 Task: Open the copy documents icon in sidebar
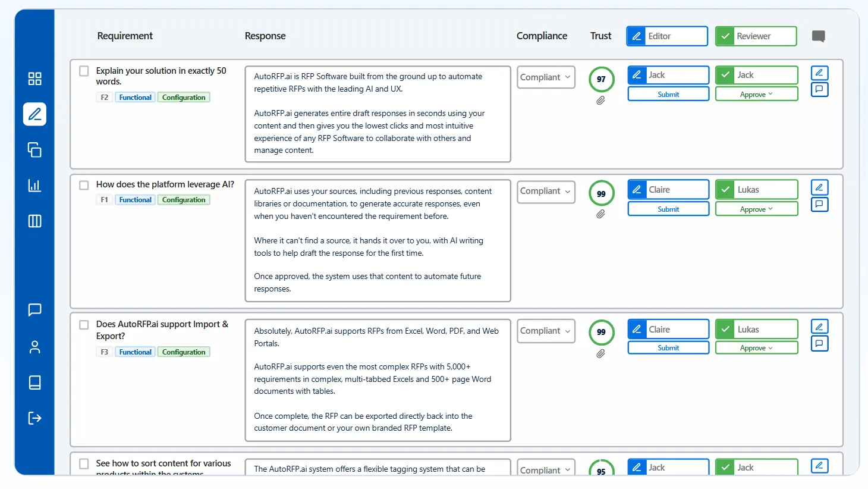pyautogui.click(x=34, y=149)
